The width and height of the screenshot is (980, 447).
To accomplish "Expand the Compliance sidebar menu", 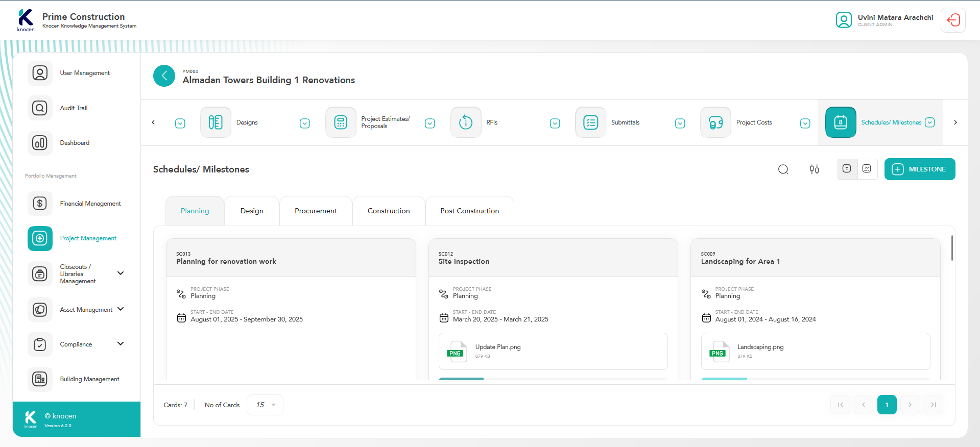I will (x=121, y=344).
